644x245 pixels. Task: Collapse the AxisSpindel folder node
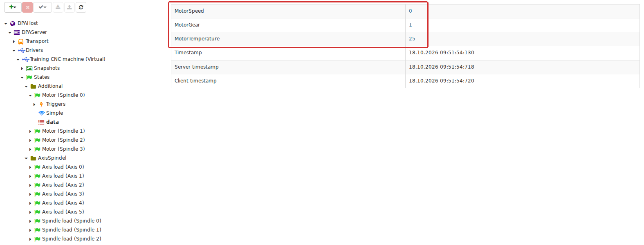point(26,158)
